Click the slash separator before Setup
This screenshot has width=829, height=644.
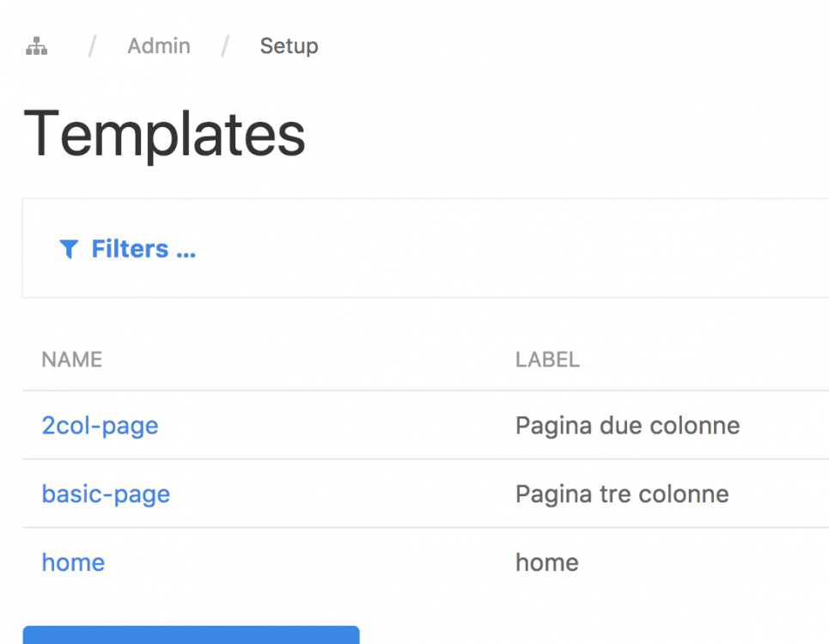point(225,46)
